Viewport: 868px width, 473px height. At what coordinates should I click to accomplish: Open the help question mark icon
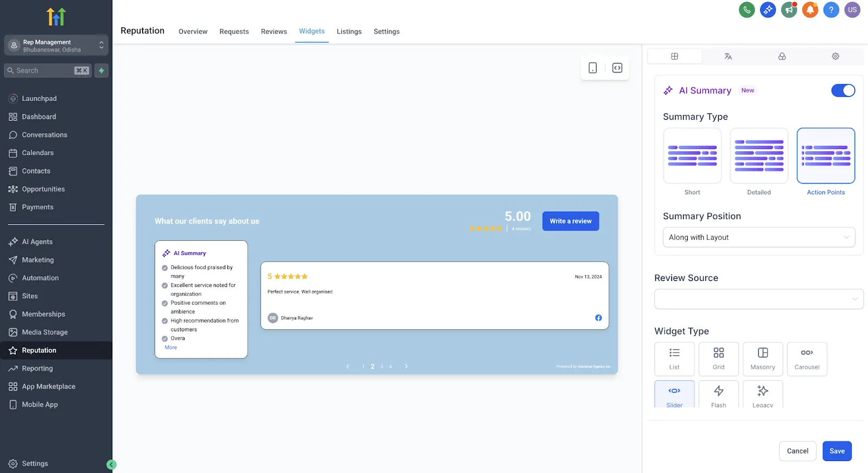(831, 10)
